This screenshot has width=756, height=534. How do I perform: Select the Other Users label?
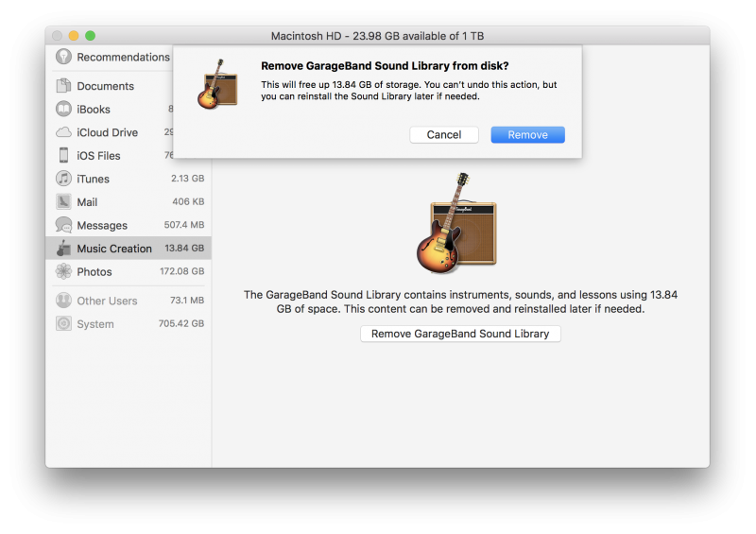(x=107, y=301)
